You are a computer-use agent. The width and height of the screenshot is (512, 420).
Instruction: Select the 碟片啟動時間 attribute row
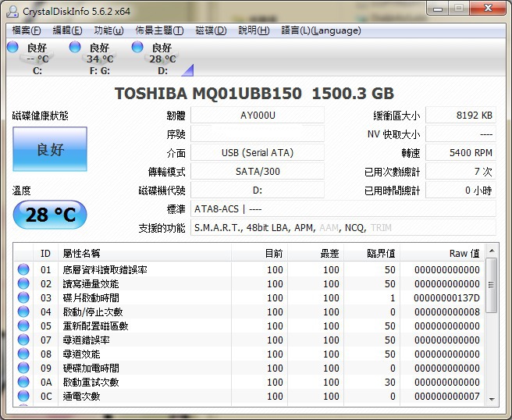click(x=249, y=298)
